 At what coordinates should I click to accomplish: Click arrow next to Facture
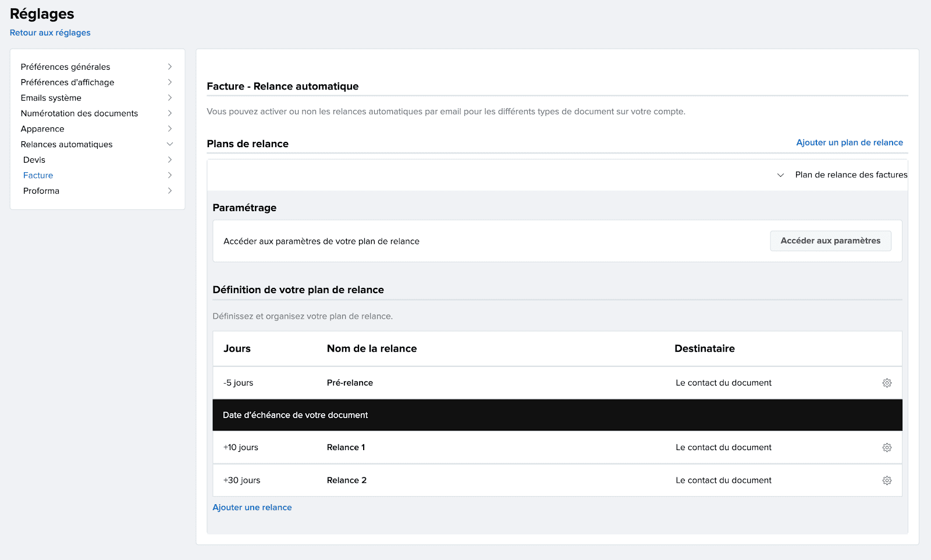coord(170,175)
